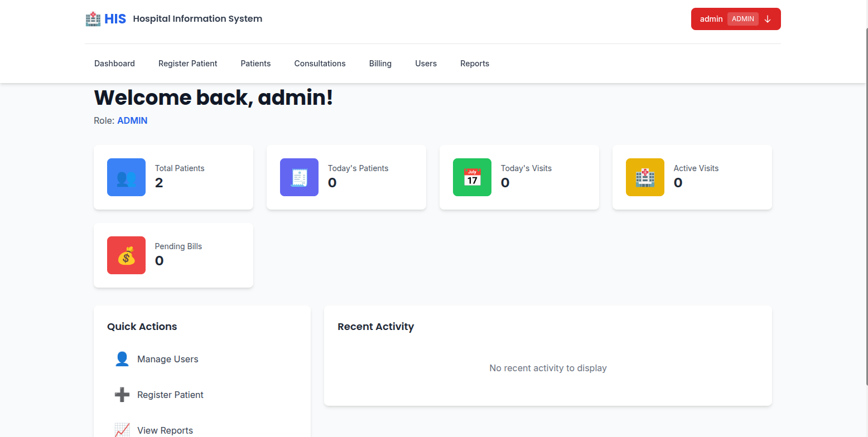
Task: Click the Pending Bills label
Action: coord(179,246)
